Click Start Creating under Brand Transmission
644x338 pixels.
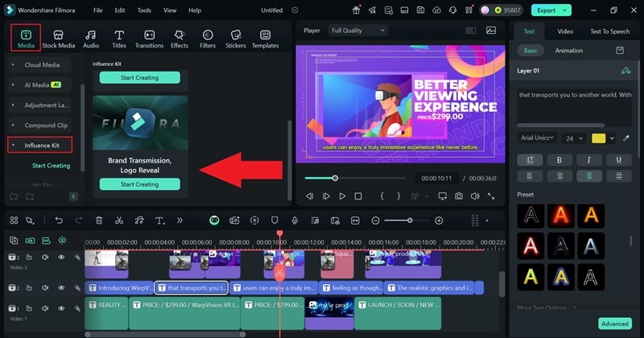click(x=139, y=184)
